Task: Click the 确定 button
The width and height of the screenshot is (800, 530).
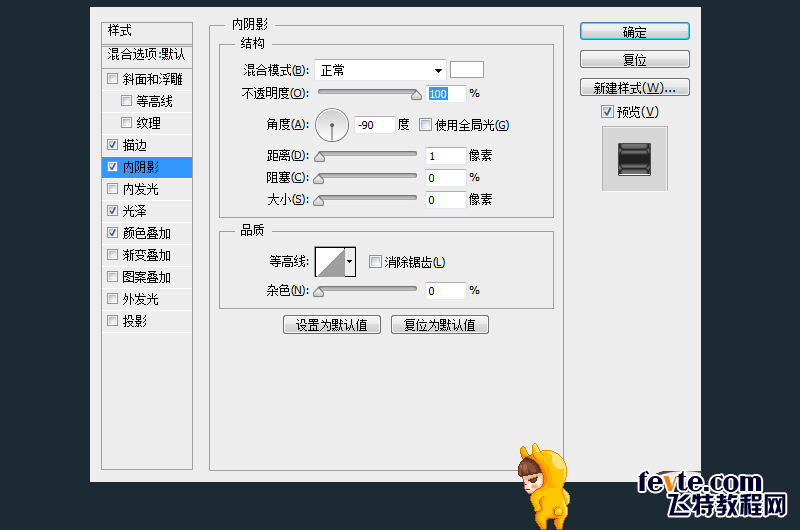Action: [634, 32]
